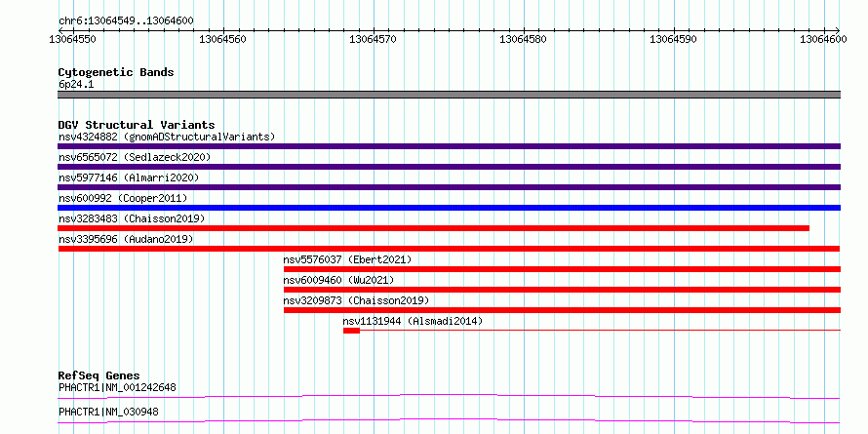The height and width of the screenshot is (434, 868).
Task: Open variant nsv5977146 Almarri2020 label
Action: click(129, 178)
